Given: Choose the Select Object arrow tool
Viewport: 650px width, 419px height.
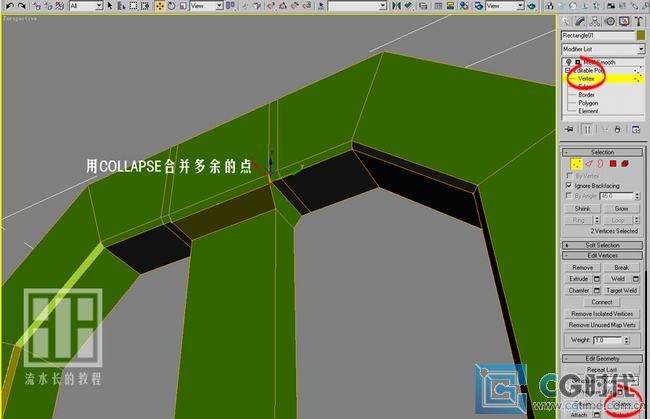Looking at the screenshot, I should click(110, 6).
